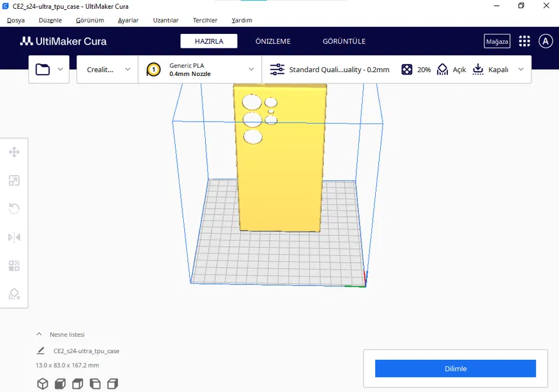Switch to top view cube icon
The height and width of the screenshot is (392, 559).
click(x=78, y=384)
